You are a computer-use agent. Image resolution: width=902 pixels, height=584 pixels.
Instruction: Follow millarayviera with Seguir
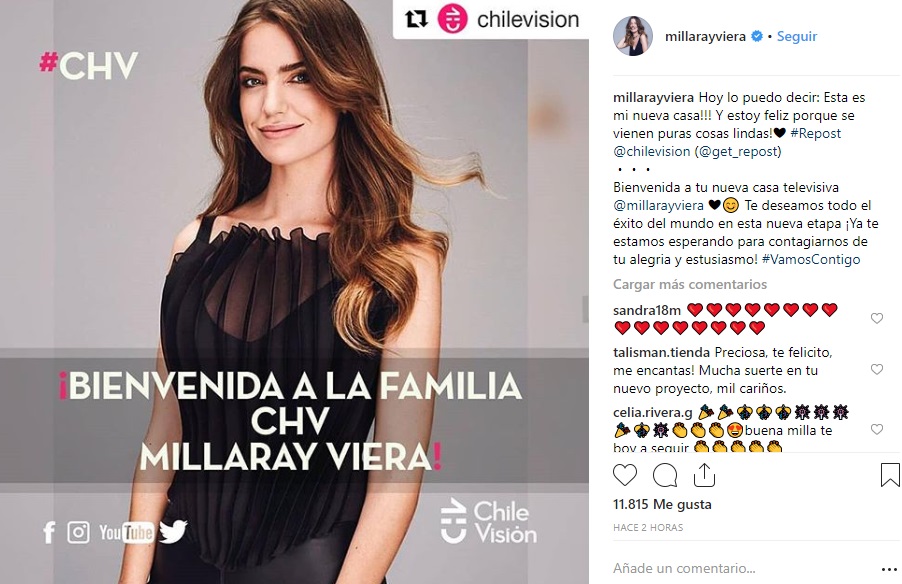[797, 36]
